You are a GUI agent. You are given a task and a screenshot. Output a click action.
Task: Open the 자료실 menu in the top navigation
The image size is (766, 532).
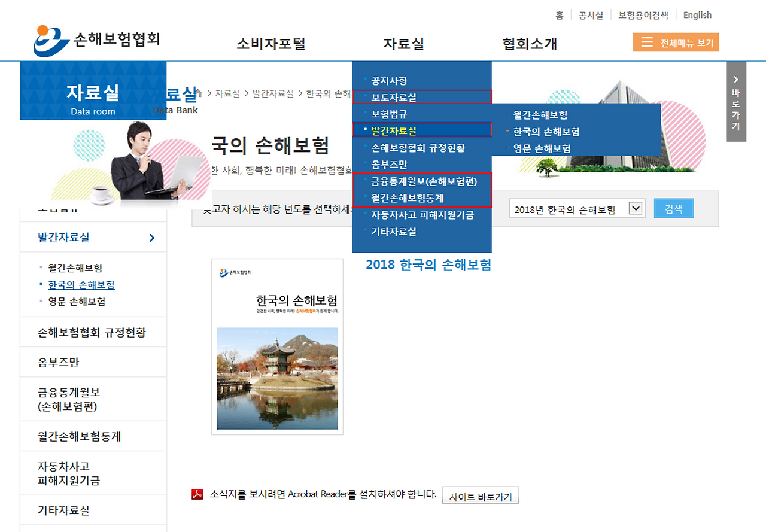404,43
